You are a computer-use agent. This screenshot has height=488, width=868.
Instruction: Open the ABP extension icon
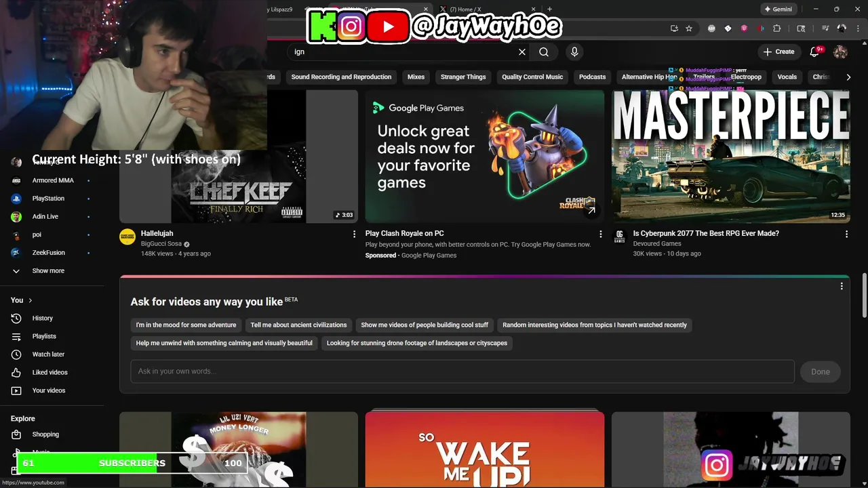tap(711, 28)
